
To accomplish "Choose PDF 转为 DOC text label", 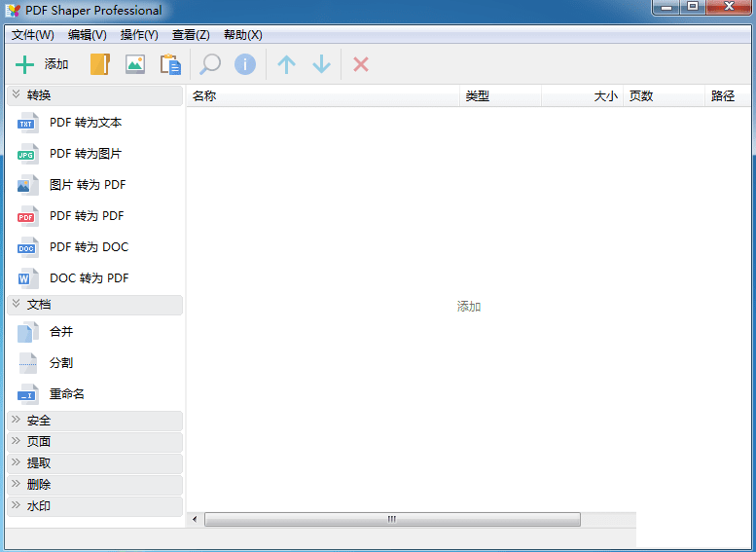I will [90, 247].
